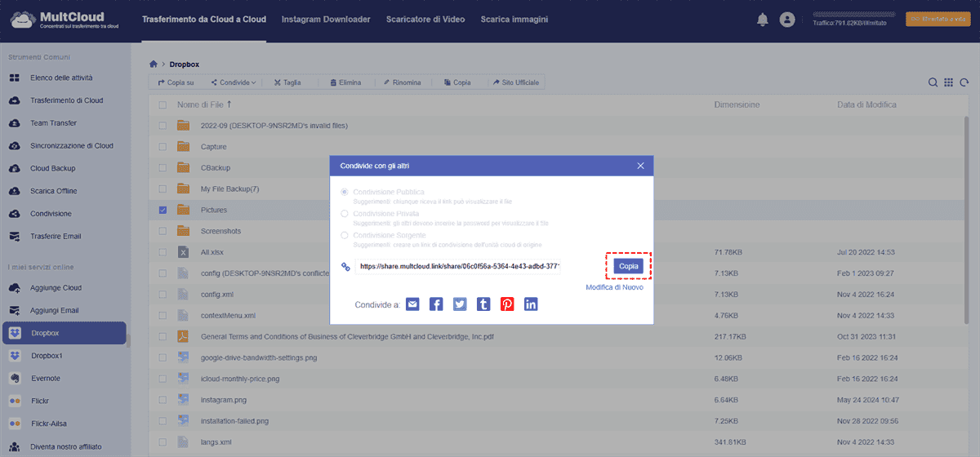Click Modifica di Nuovo link

pyautogui.click(x=614, y=287)
